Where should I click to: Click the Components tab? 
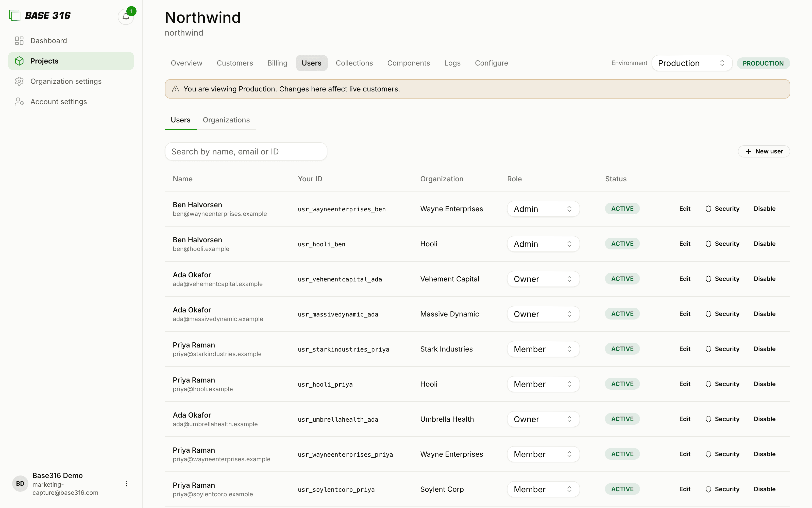(x=408, y=63)
